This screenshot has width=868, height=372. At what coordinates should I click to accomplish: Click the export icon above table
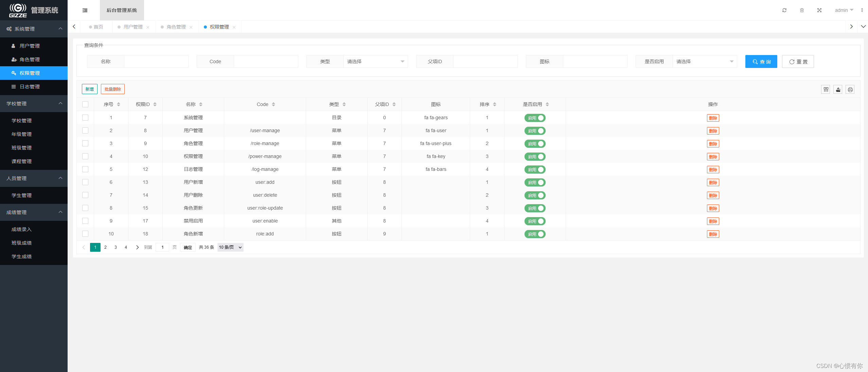838,89
